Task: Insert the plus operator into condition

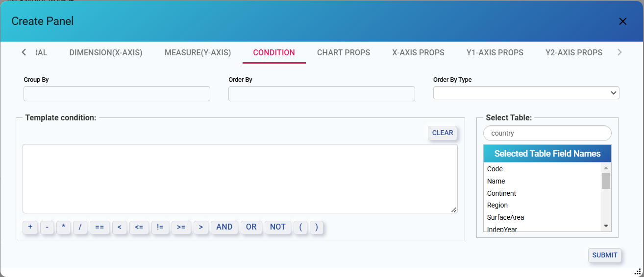Action: [30, 227]
